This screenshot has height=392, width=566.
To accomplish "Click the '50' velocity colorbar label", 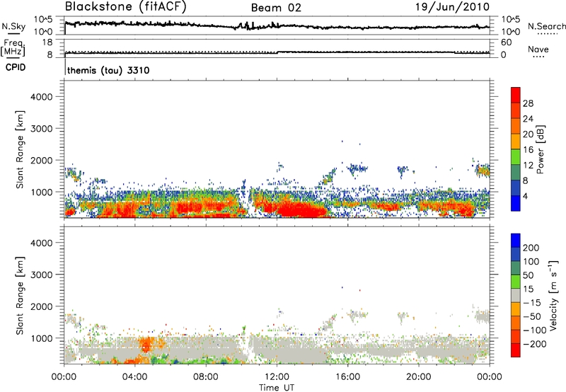I will tap(528, 275).
